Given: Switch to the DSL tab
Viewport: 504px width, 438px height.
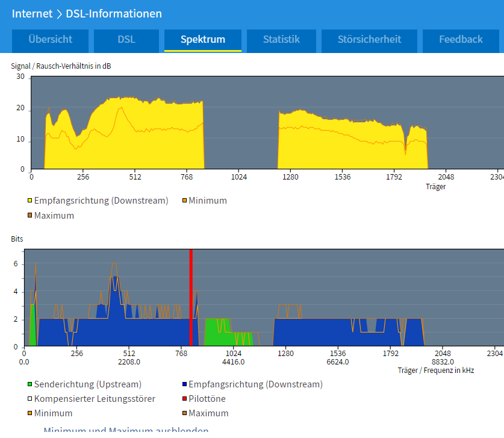Looking at the screenshot, I should pyautogui.click(x=126, y=40).
